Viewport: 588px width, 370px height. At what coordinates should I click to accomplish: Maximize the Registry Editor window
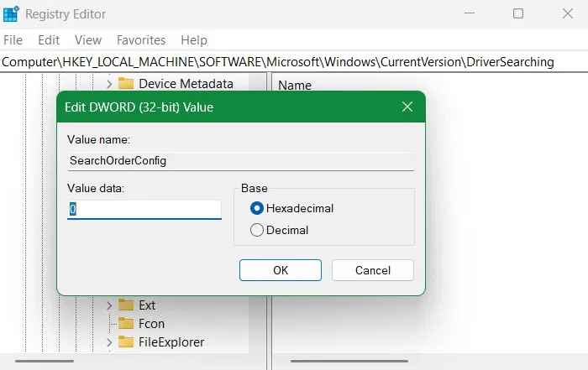(518, 13)
